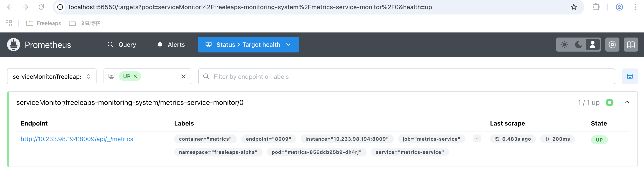Open the serviceMonitor scrape pool selector
Image resolution: width=644 pixels, height=176 pixels.
click(52, 77)
